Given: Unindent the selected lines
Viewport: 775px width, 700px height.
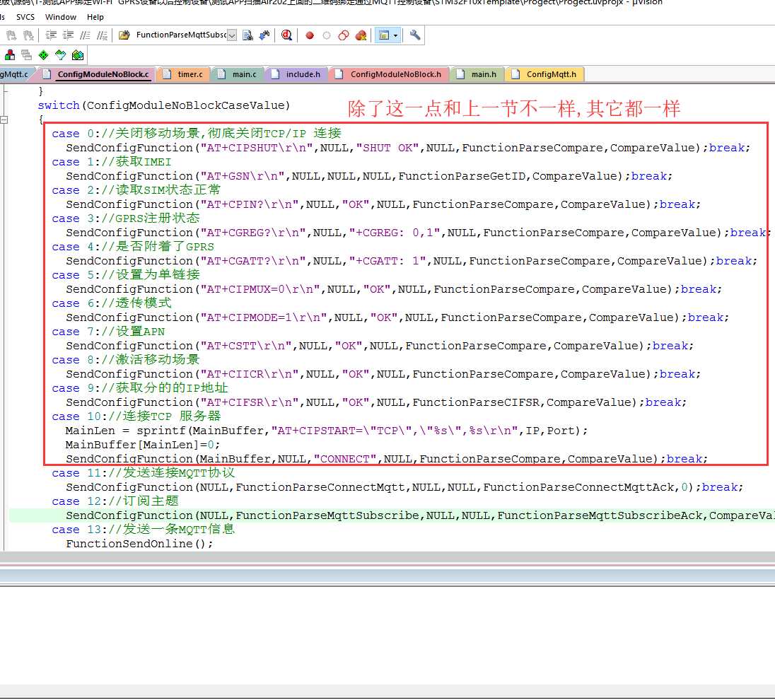Looking at the screenshot, I should pyautogui.click(x=68, y=35).
